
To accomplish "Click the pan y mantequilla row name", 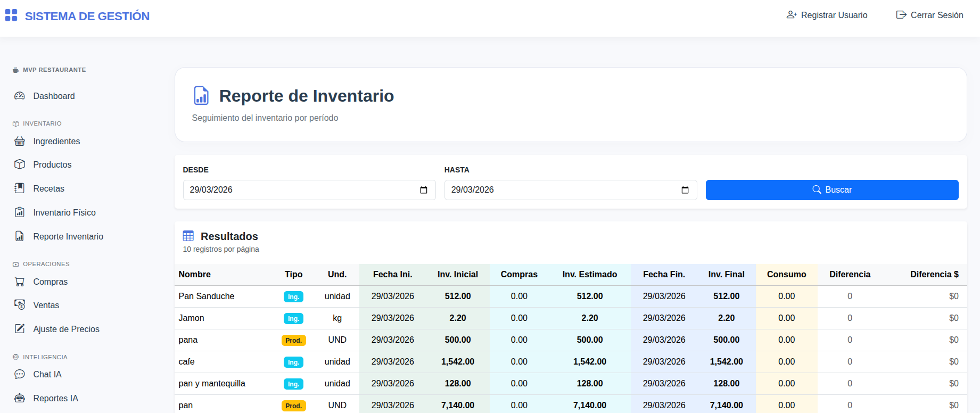I will tap(212, 383).
